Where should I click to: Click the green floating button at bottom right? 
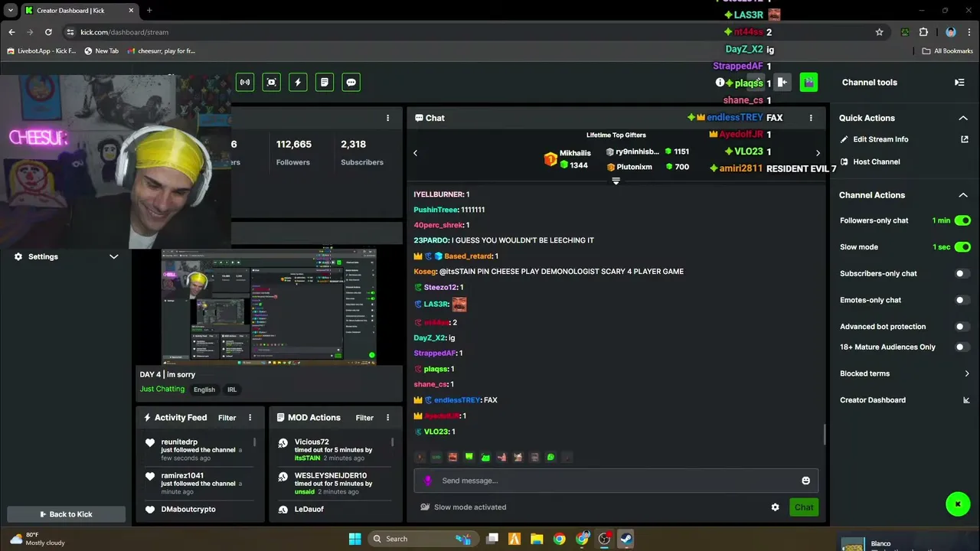[958, 504]
